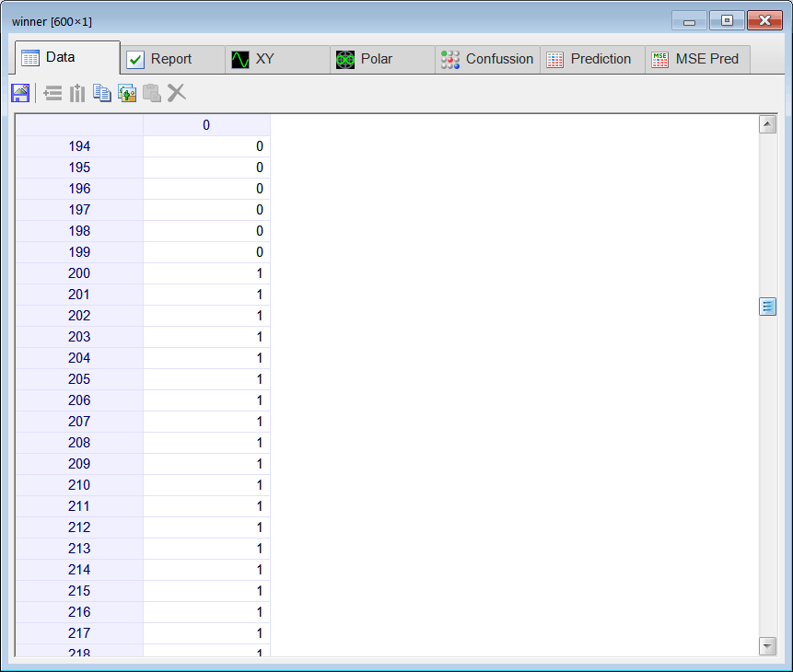Select row header 205
Image resolution: width=793 pixels, height=672 pixels.
coord(79,380)
